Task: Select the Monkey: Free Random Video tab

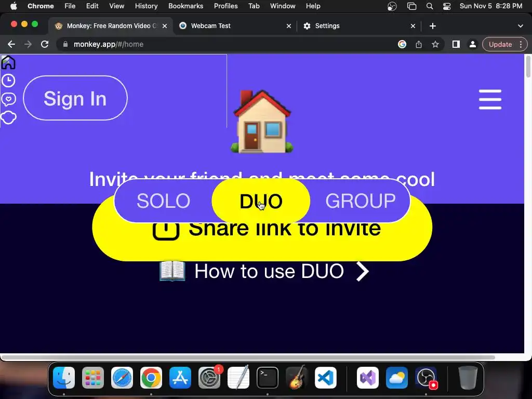Action: click(x=110, y=26)
